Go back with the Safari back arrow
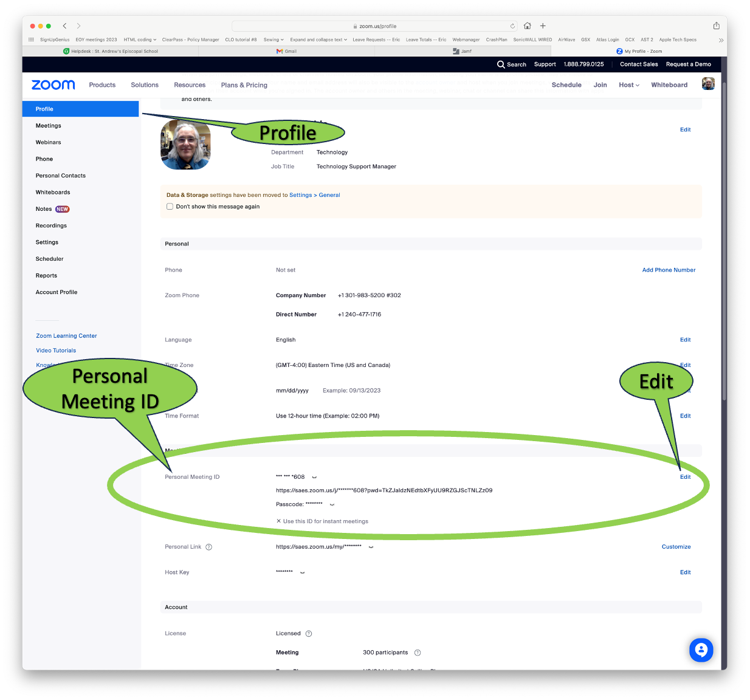Screen dimensions: 750x700 click(x=64, y=26)
